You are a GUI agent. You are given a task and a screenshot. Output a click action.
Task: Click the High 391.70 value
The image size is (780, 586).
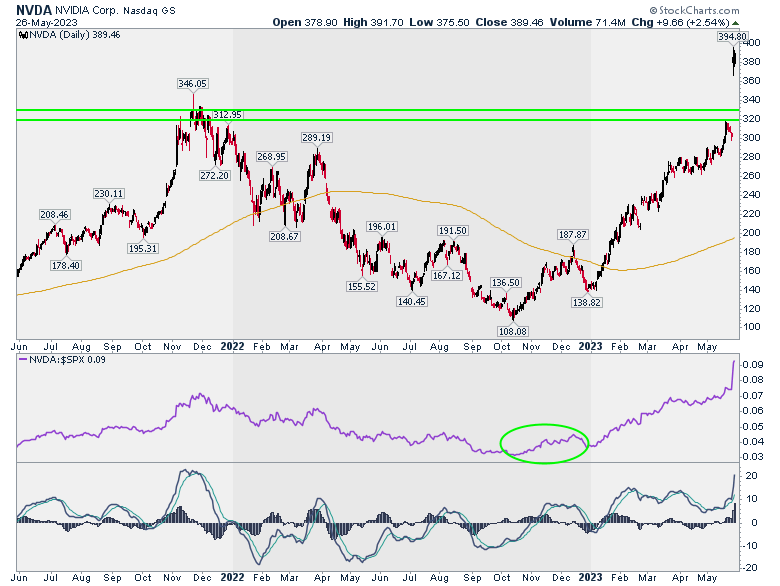point(373,22)
